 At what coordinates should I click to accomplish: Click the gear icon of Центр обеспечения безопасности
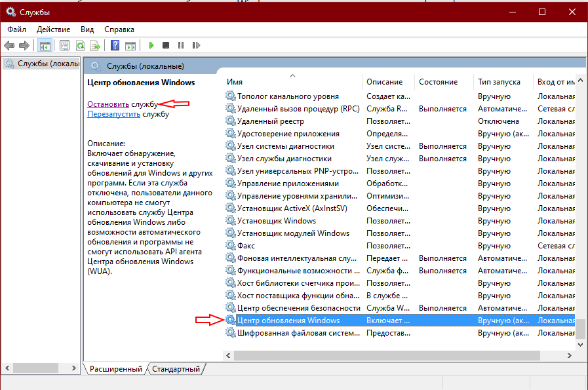[x=230, y=307]
